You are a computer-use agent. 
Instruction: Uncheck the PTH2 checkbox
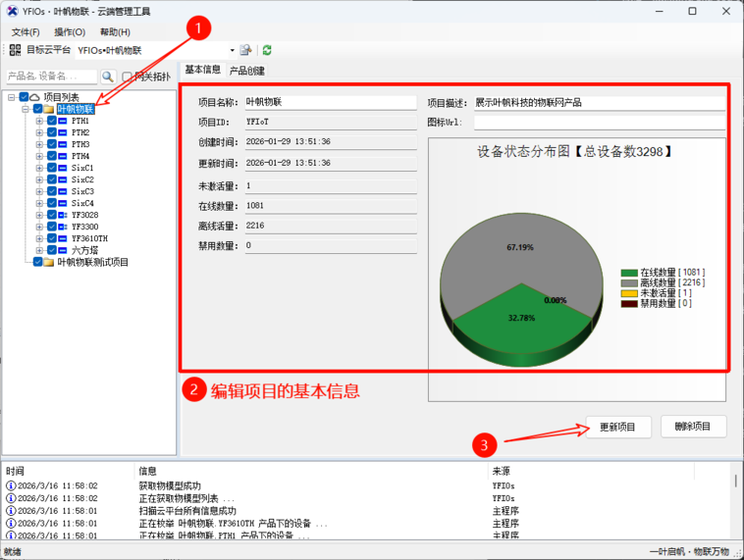click(52, 132)
